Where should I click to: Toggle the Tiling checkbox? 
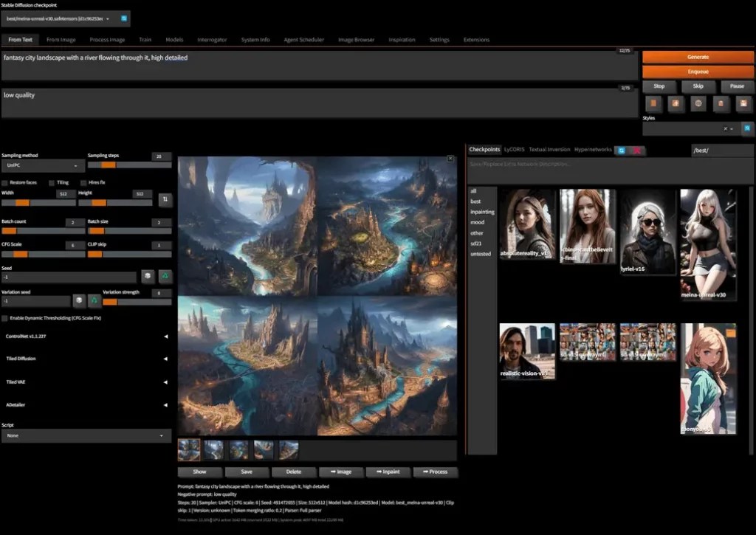52,183
